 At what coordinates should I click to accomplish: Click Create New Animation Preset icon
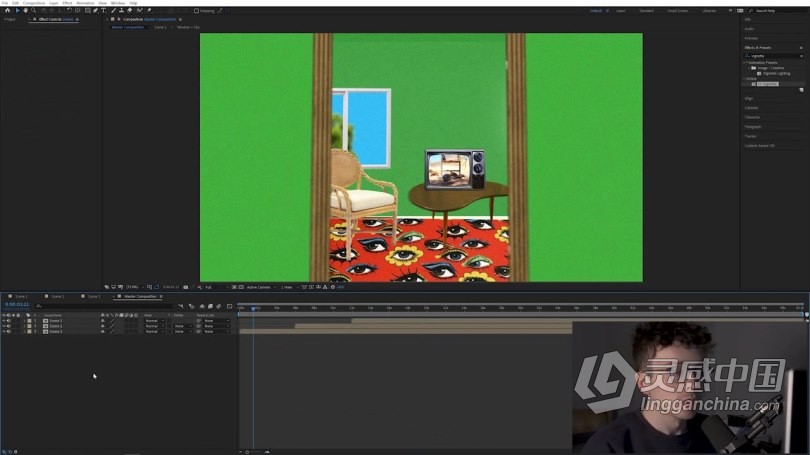click(x=801, y=90)
